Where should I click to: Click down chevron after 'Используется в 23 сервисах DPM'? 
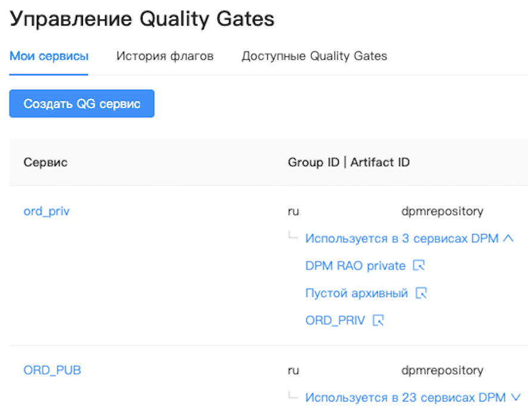pos(516,397)
